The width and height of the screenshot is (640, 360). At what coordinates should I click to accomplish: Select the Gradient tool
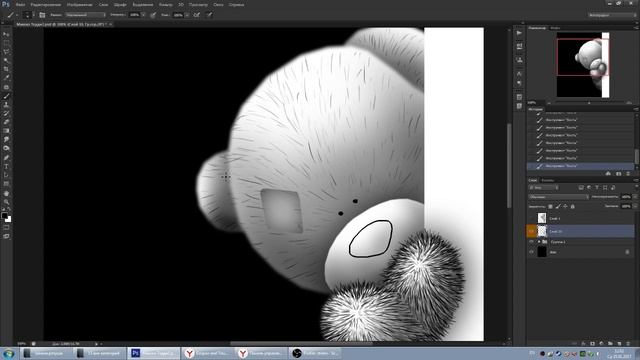click(6, 131)
